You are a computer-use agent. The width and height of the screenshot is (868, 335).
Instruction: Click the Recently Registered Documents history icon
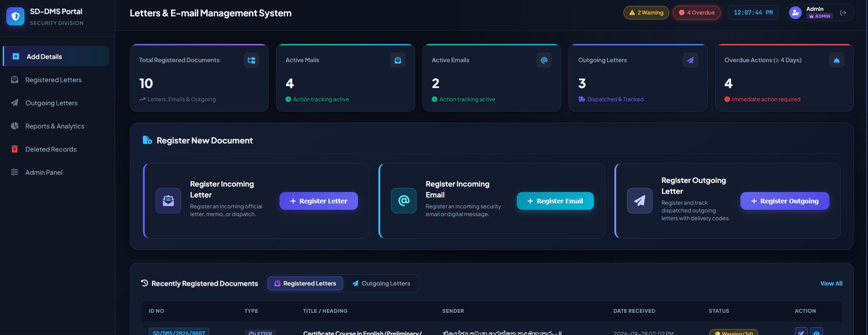pyautogui.click(x=145, y=283)
